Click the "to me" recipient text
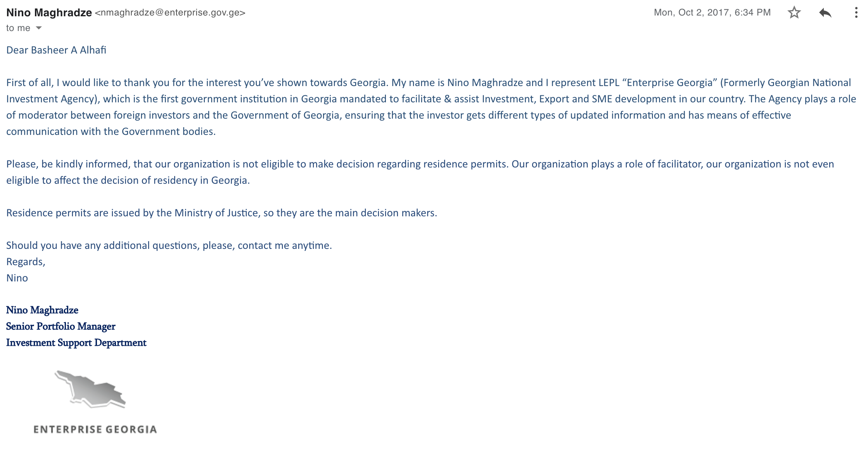This screenshot has height=452, width=868. click(x=18, y=28)
